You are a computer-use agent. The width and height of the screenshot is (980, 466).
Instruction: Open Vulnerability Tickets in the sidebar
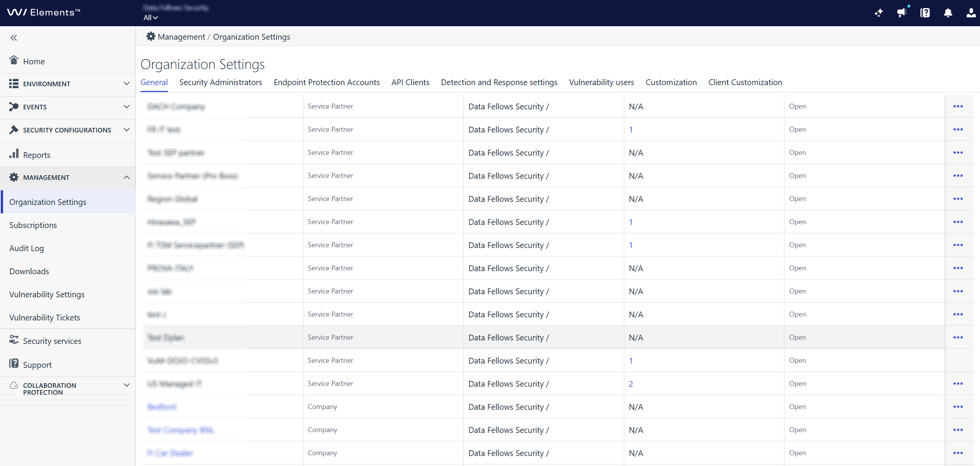[x=45, y=317]
